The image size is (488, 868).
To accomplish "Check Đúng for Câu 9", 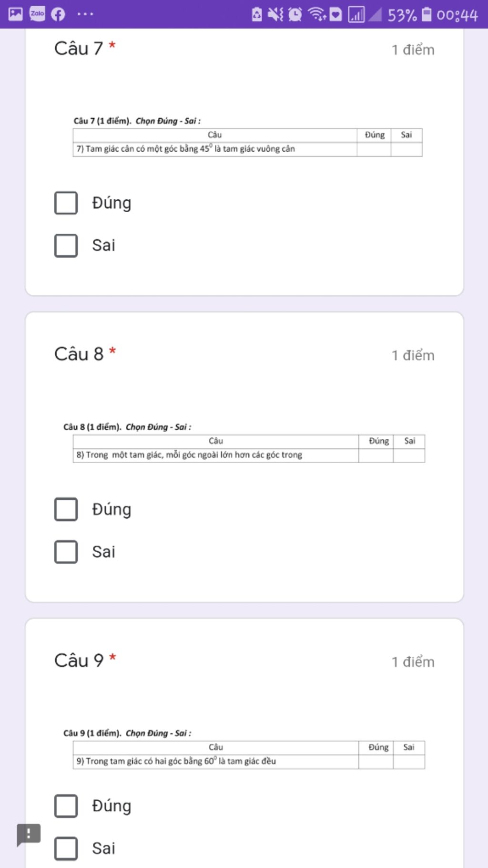I will (x=66, y=806).
